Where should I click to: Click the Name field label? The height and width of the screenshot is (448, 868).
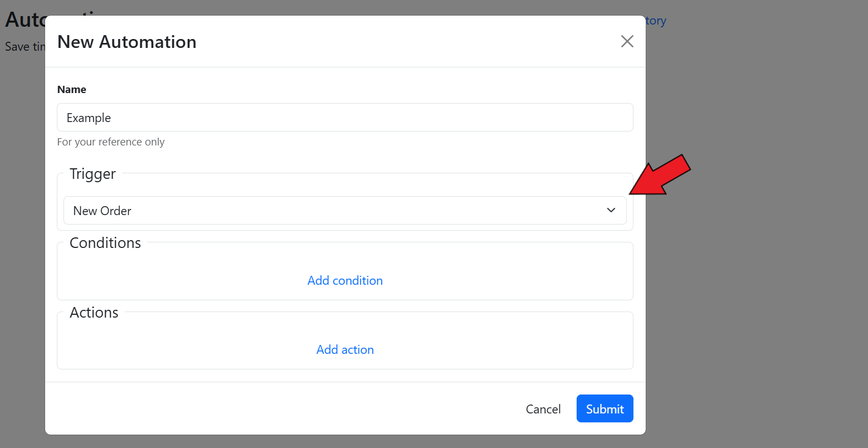coord(72,89)
